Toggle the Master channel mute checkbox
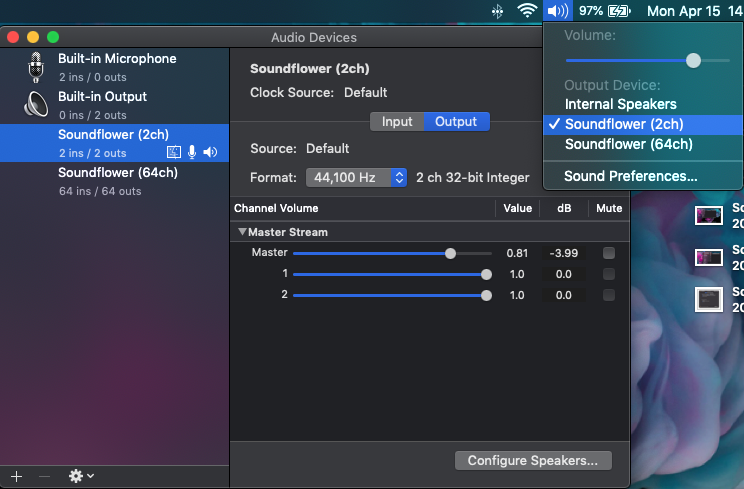The width and height of the screenshot is (744, 489). pyautogui.click(x=608, y=254)
